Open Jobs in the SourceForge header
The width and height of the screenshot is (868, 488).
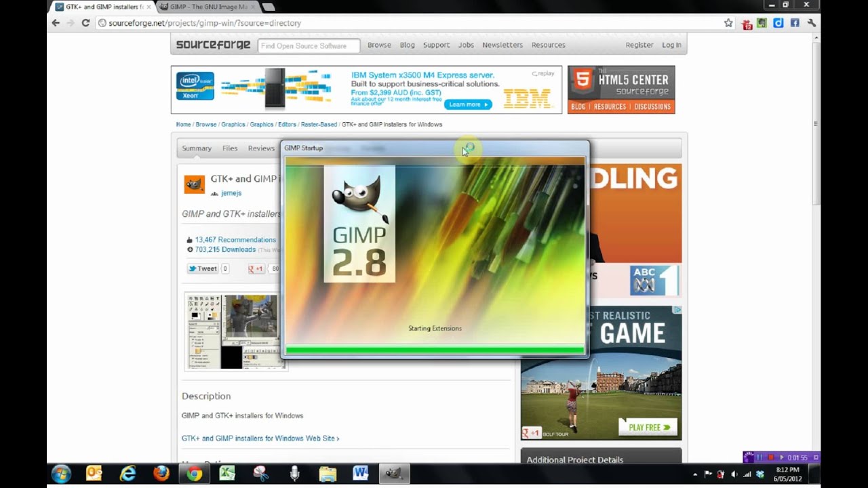466,45
